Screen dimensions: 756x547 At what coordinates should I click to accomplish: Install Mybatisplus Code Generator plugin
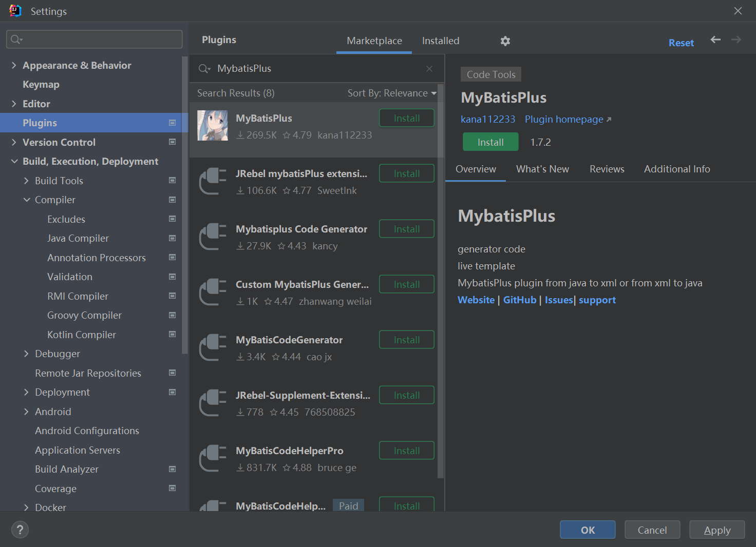pyautogui.click(x=407, y=229)
